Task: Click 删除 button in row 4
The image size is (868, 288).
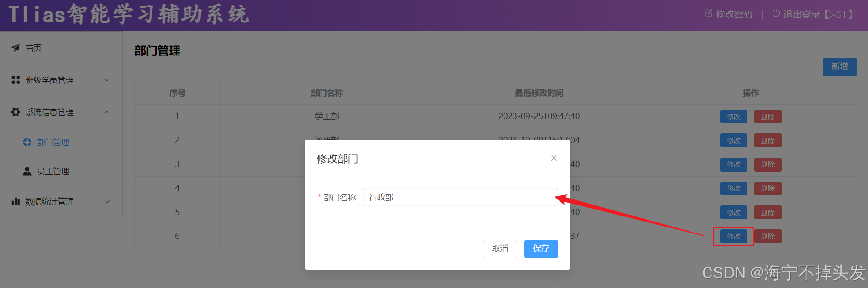Action: tap(767, 188)
